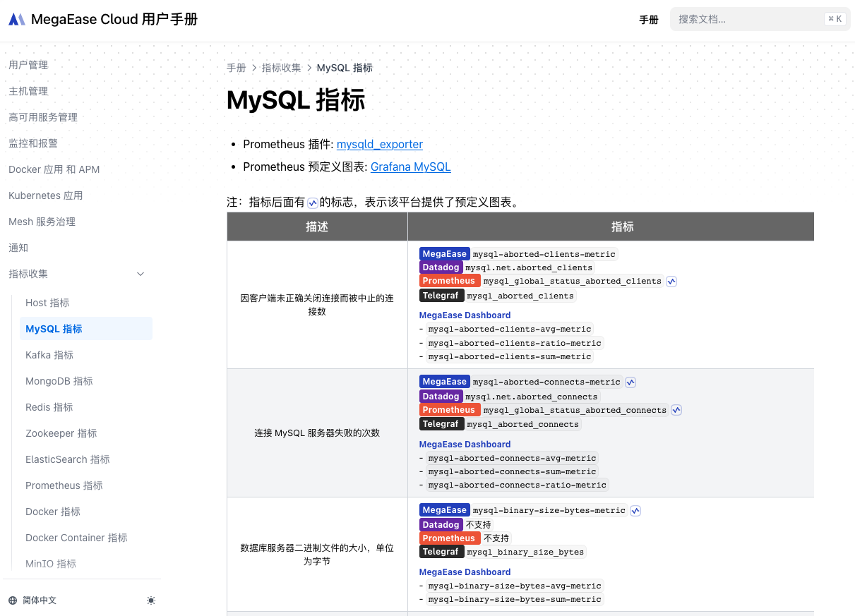The height and width of the screenshot is (616, 855).
Task: Open the mysqld_exporter link
Action: (x=379, y=144)
